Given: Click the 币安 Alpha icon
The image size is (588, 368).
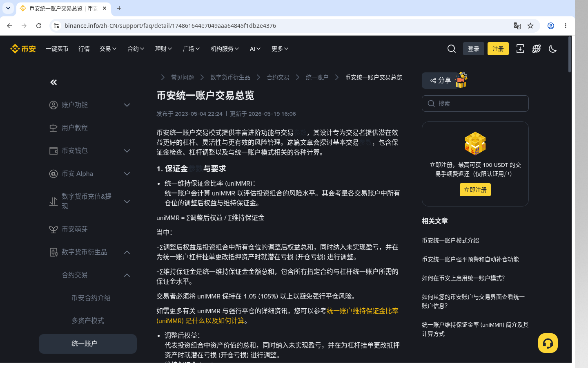Looking at the screenshot, I should pos(53,174).
